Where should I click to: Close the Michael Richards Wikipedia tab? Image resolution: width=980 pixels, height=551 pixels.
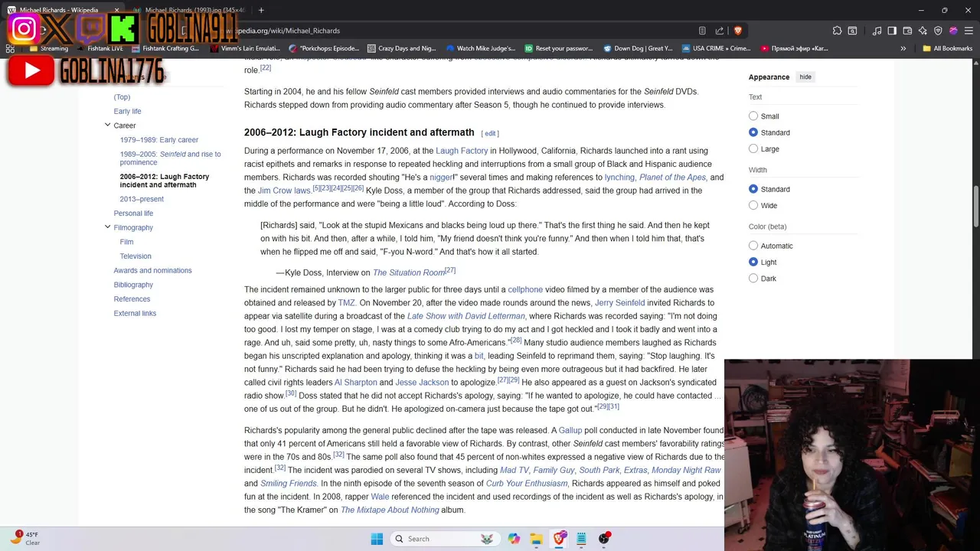[117, 10]
